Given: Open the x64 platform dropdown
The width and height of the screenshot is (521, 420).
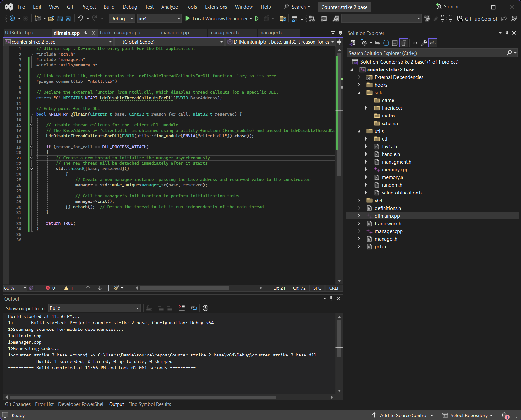Looking at the screenshot, I should tap(160, 19).
